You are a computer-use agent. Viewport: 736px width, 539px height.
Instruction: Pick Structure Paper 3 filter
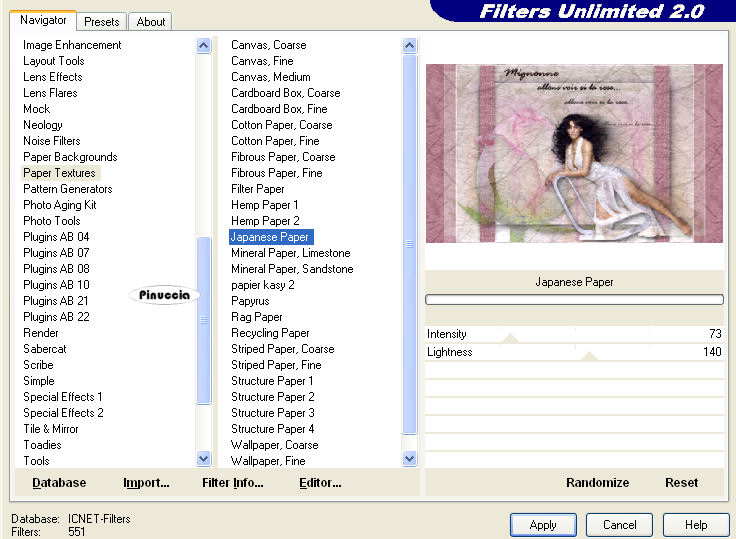[272, 413]
